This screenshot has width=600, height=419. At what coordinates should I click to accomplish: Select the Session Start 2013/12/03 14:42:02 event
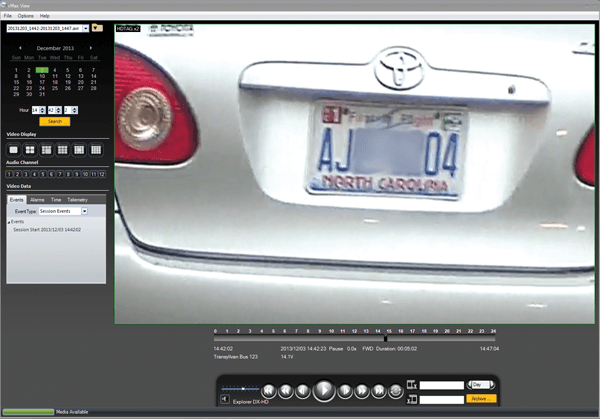[x=47, y=230]
